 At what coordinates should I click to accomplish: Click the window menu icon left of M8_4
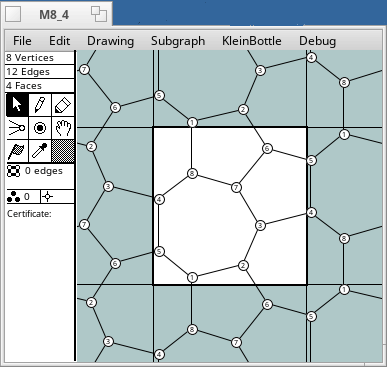tap(14, 14)
